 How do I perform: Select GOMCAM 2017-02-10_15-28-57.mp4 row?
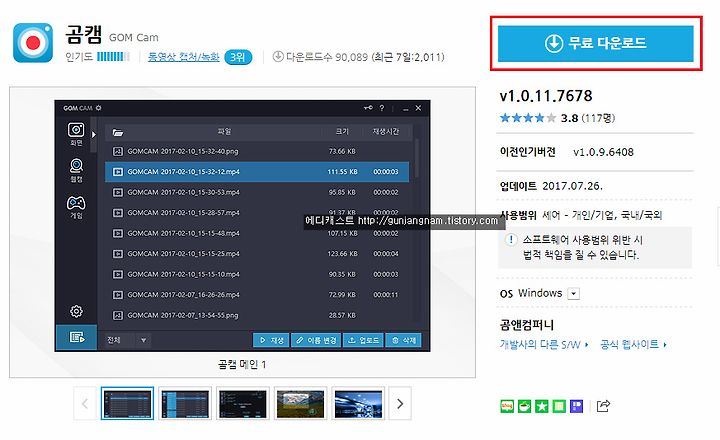tap(257, 213)
